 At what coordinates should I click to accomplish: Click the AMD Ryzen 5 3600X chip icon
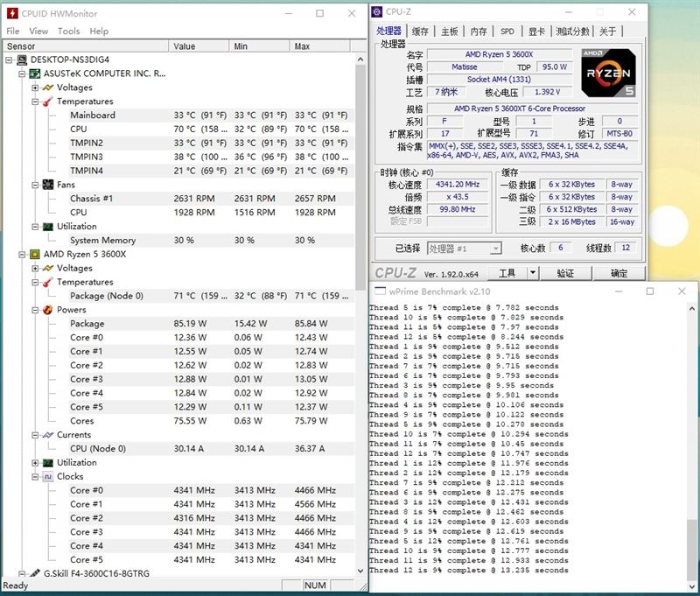tap(34, 255)
